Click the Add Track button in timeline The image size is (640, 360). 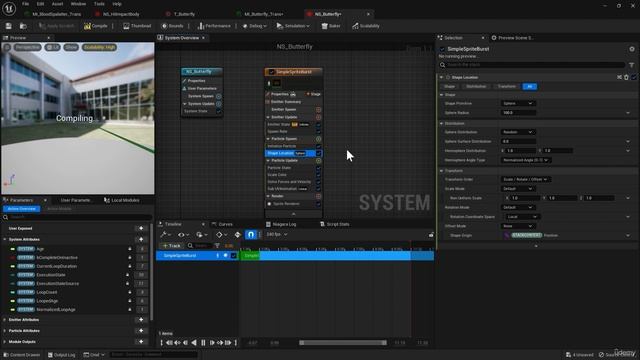171,246
